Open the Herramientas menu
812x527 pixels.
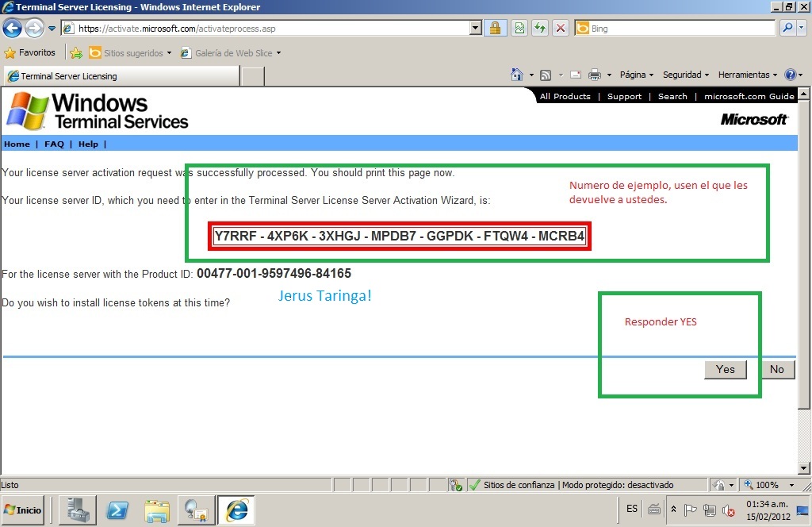pyautogui.click(x=747, y=75)
